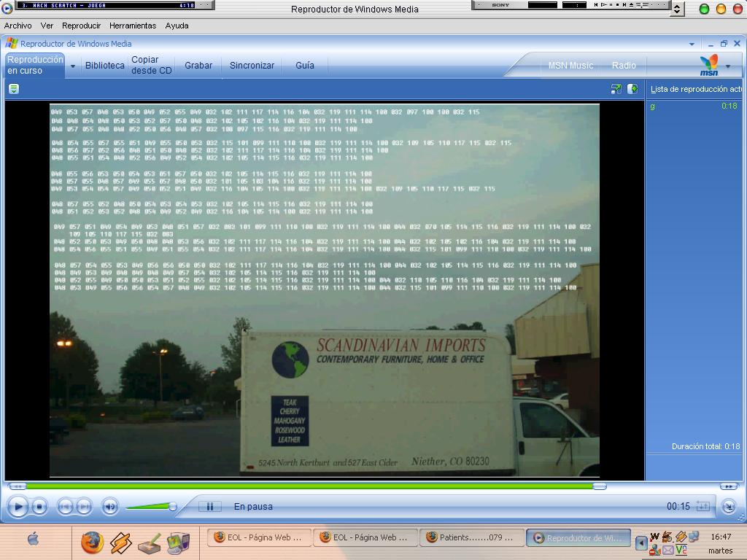The width and height of the screenshot is (747, 560).
Task: Switch to the second EOL - Página Web taskbar window
Action: click(x=365, y=537)
